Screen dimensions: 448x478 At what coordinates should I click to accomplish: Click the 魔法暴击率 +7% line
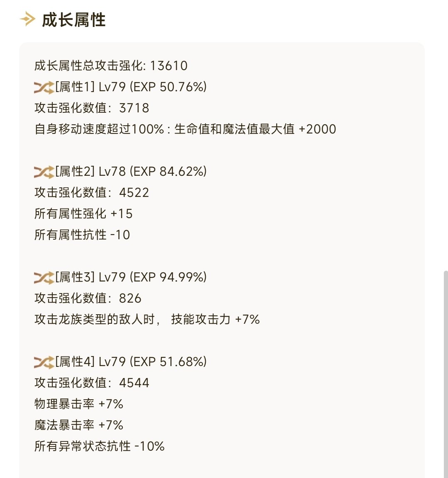click(79, 425)
